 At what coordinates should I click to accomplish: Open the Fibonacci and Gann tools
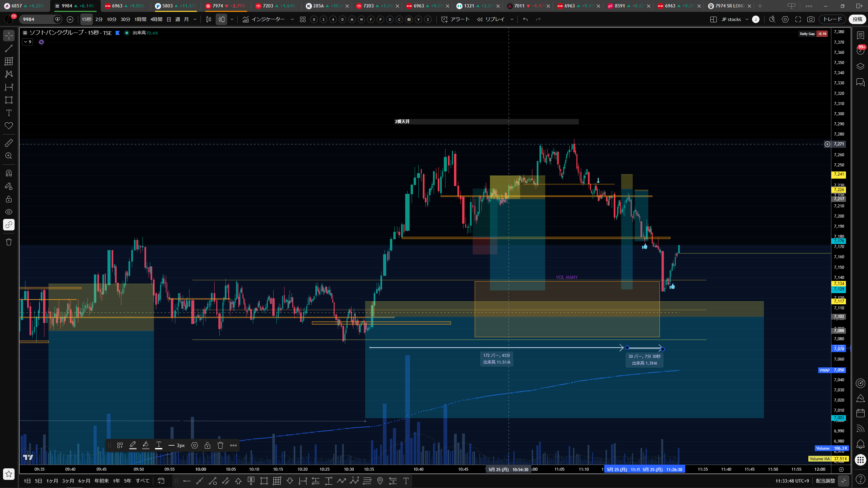click(9, 61)
